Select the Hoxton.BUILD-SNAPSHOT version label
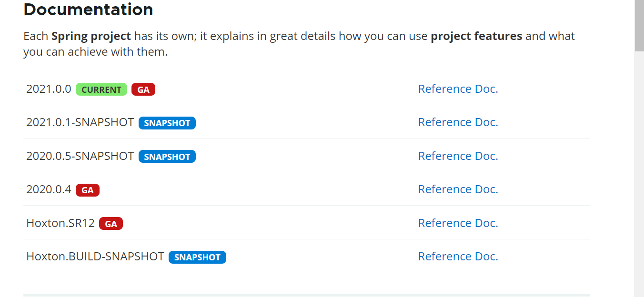The image size is (644, 297). (x=95, y=257)
